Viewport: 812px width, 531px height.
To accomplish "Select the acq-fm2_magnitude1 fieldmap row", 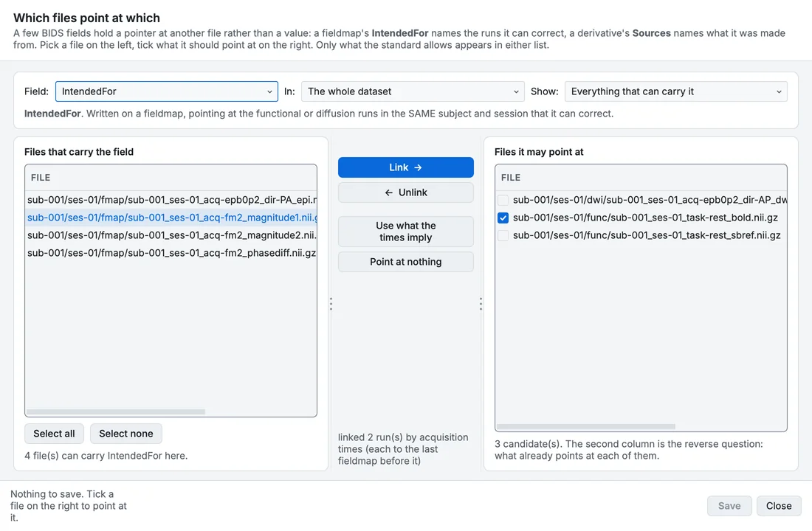I will (171, 218).
